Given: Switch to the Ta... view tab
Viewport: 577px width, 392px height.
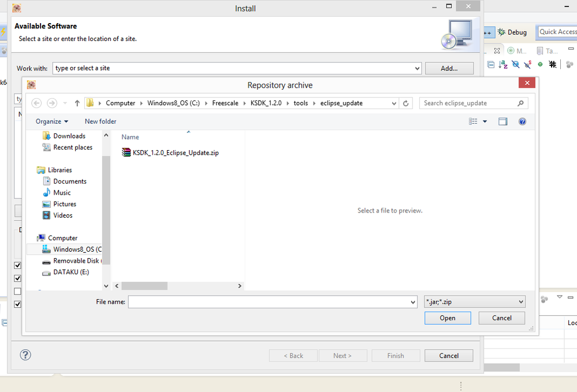Looking at the screenshot, I should (547, 51).
